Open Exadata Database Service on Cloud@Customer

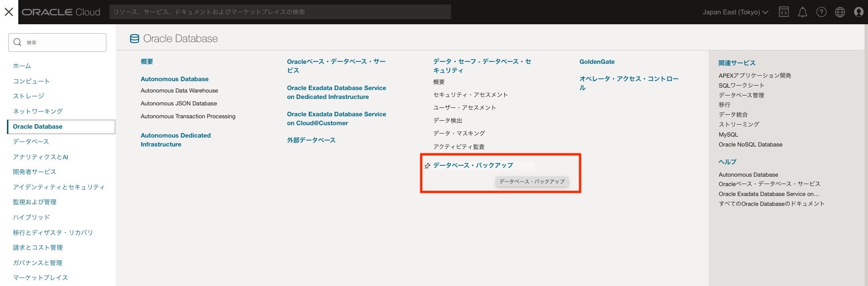[337, 119]
